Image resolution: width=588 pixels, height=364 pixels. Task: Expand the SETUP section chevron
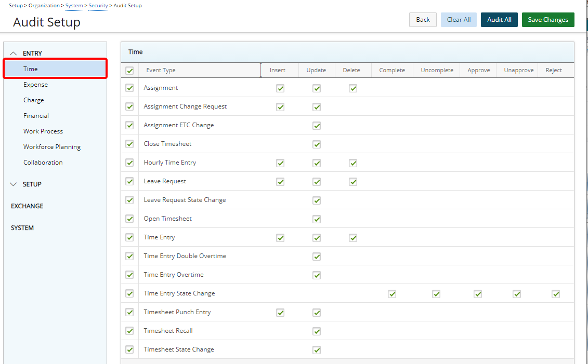(x=14, y=184)
